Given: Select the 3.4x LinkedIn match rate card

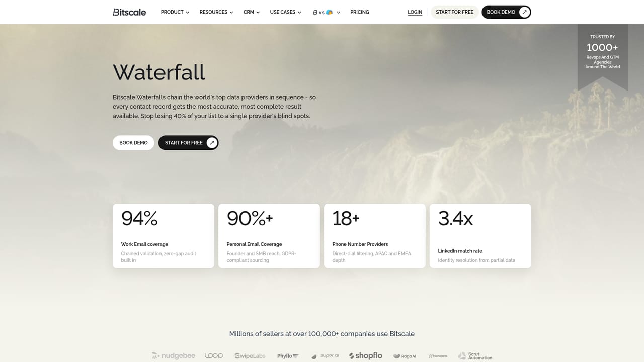Looking at the screenshot, I should [480, 236].
